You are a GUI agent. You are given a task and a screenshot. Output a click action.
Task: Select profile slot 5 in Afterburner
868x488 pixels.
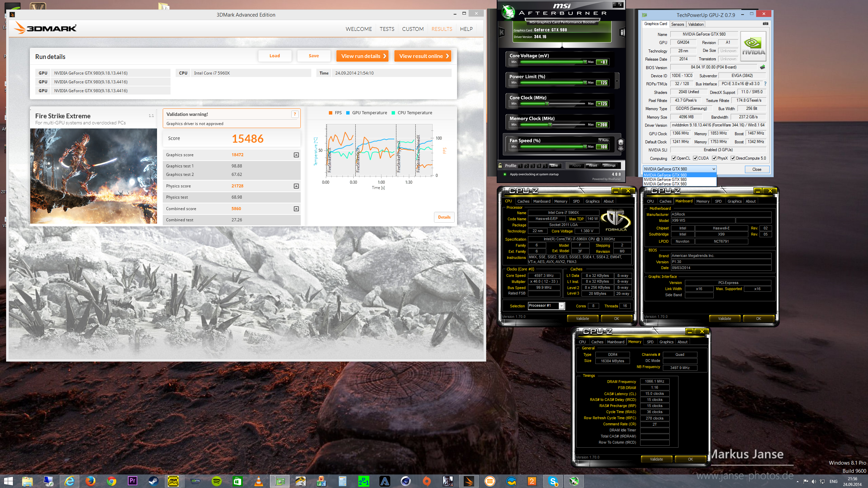pos(545,166)
